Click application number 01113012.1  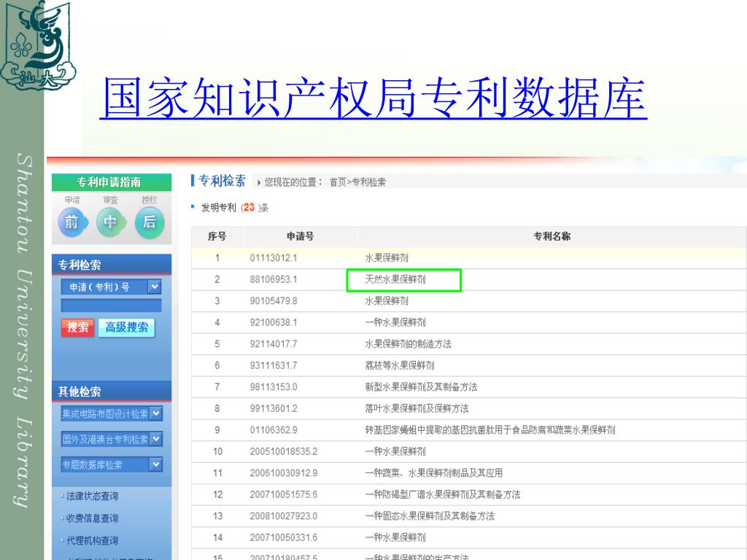click(x=274, y=257)
